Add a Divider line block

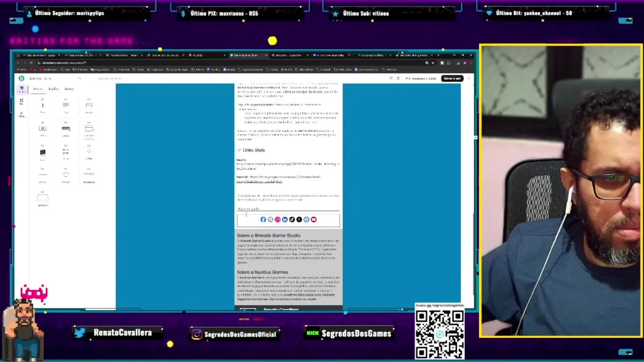point(43,176)
